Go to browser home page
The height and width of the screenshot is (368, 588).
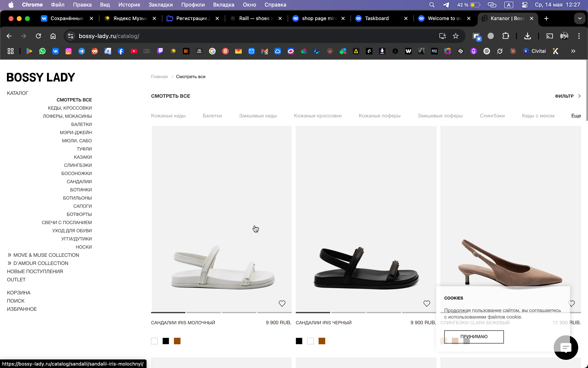tap(53, 36)
